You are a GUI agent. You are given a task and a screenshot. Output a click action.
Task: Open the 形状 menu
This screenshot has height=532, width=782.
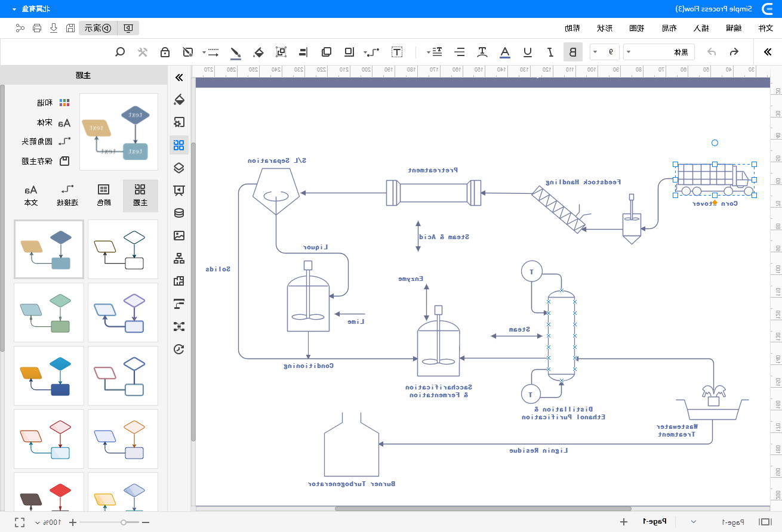[x=604, y=28]
